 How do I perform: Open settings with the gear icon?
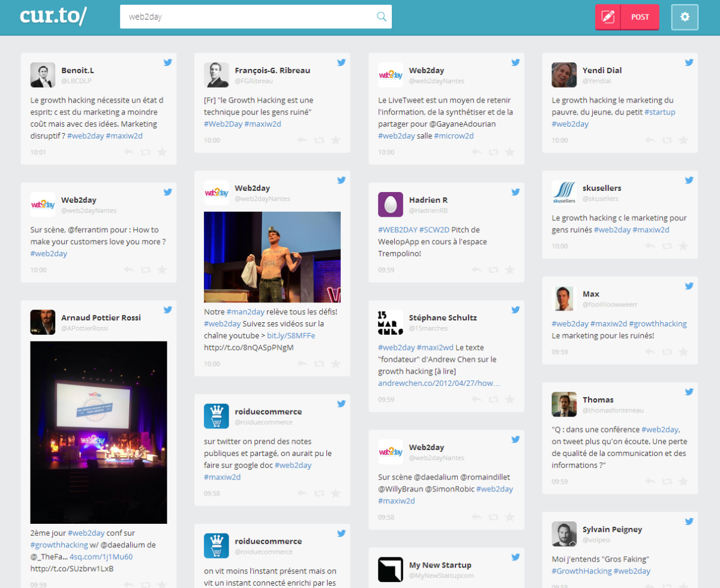tap(685, 17)
